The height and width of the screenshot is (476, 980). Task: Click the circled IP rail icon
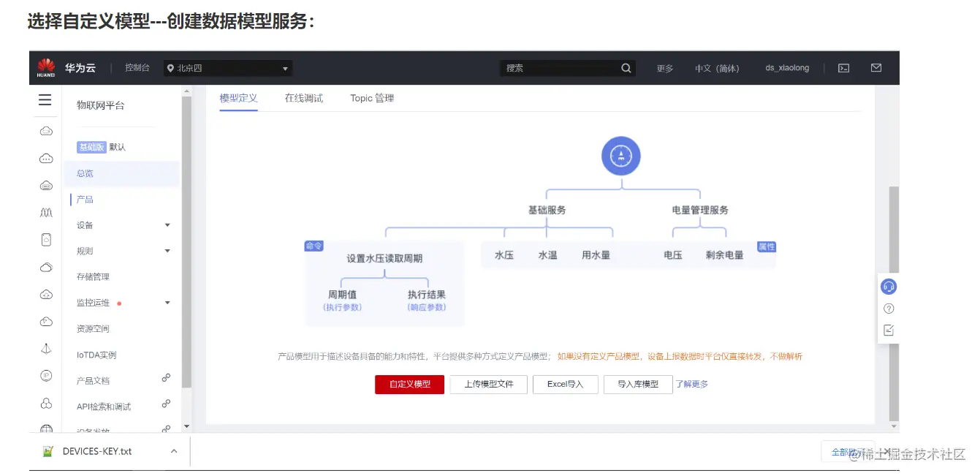[x=46, y=376]
